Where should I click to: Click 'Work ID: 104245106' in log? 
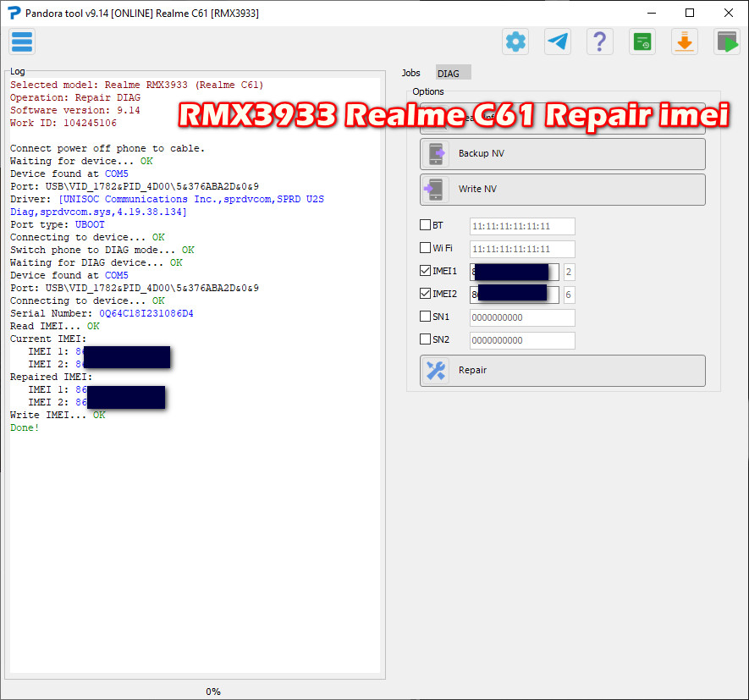(63, 123)
